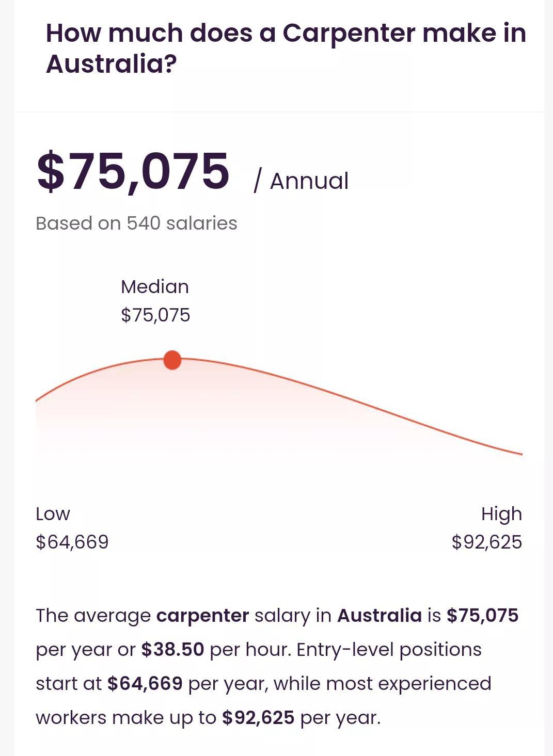Select the large $75,075 salary figure
This screenshot has height=756, width=553.
(x=133, y=171)
